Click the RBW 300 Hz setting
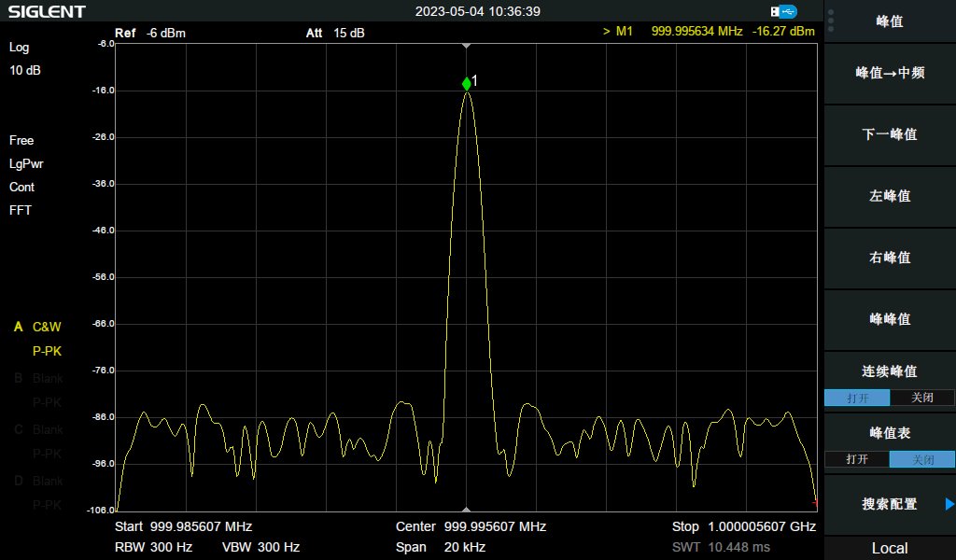The width and height of the screenshot is (956, 560). pos(154,547)
